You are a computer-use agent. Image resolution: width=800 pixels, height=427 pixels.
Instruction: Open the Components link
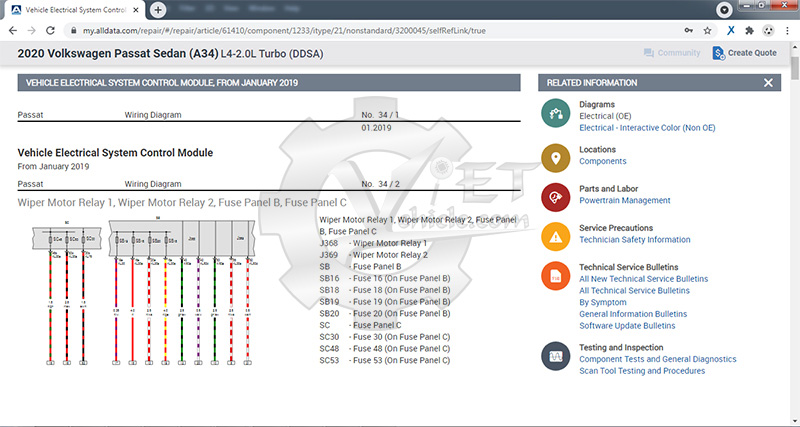click(603, 161)
